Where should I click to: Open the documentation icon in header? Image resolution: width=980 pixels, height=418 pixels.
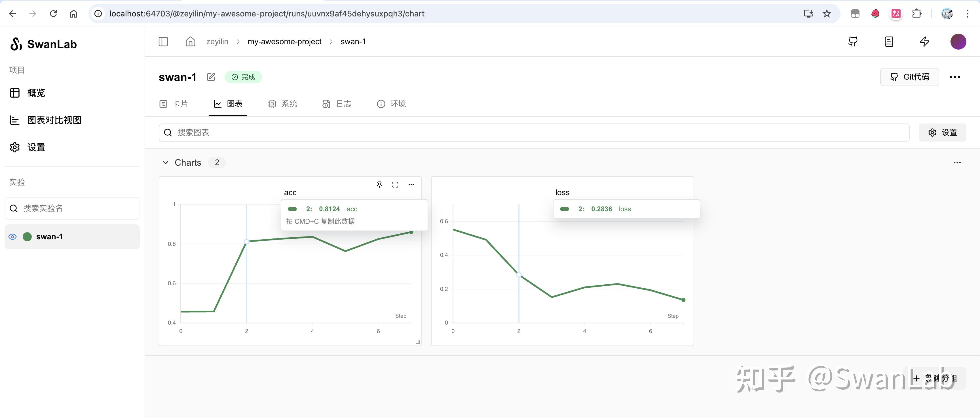pyautogui.click(x=889, y=41)
